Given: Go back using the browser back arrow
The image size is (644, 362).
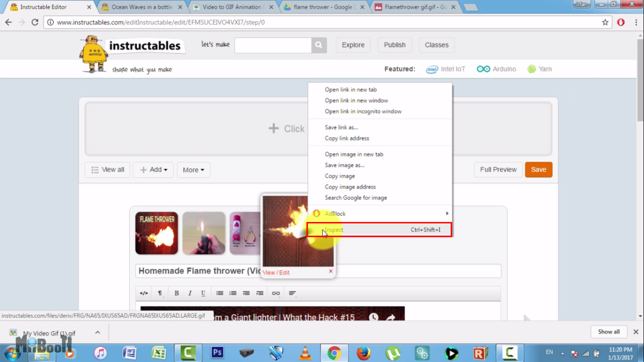Looking at the screenshot, I should [8, 22].
